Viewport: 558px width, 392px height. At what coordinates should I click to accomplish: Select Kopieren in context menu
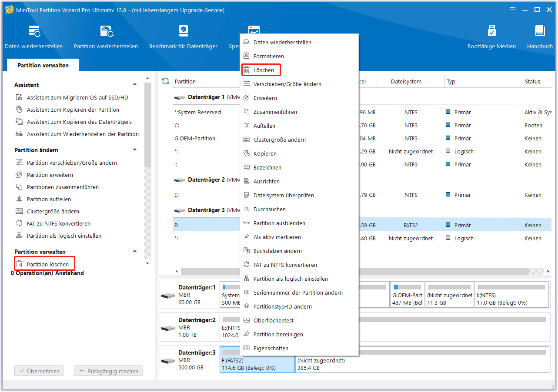click(299, 154)
